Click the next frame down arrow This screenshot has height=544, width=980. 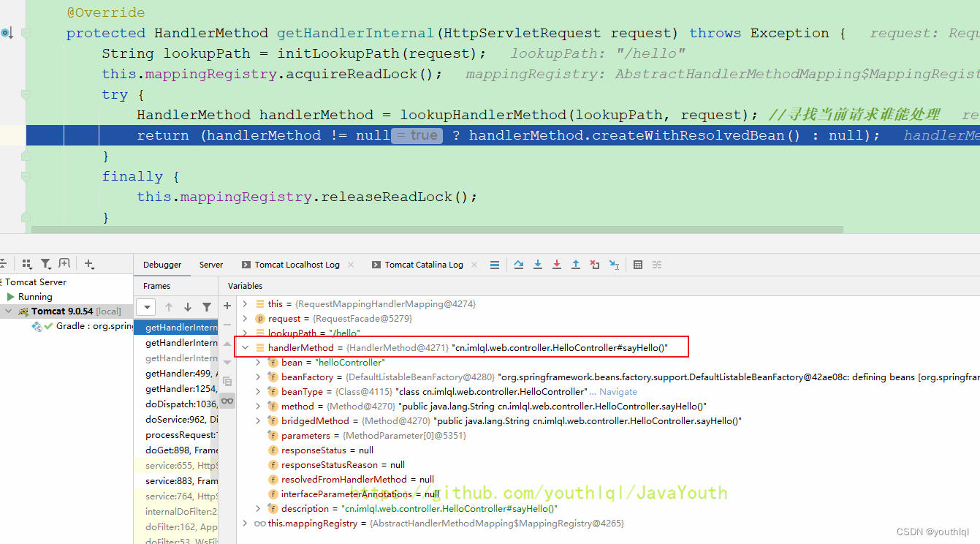pyautogui.click(x=188, y=307)
